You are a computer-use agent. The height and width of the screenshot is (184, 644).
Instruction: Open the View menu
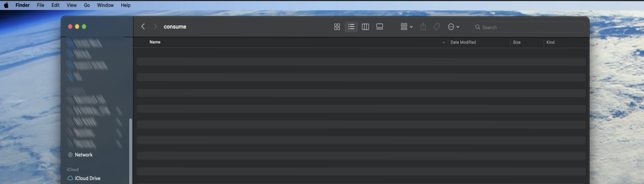[x=72, y=5]
